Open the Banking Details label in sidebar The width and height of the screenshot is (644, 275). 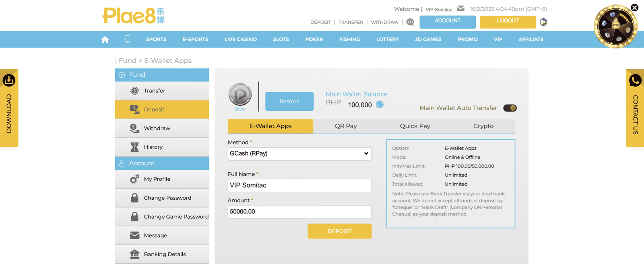[x=165, y=254]
